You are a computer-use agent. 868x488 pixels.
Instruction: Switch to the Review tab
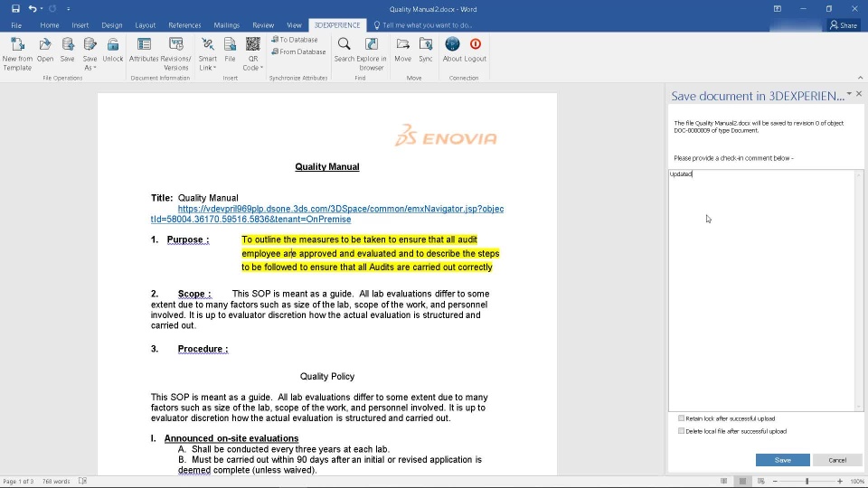[x=263, y=25]
